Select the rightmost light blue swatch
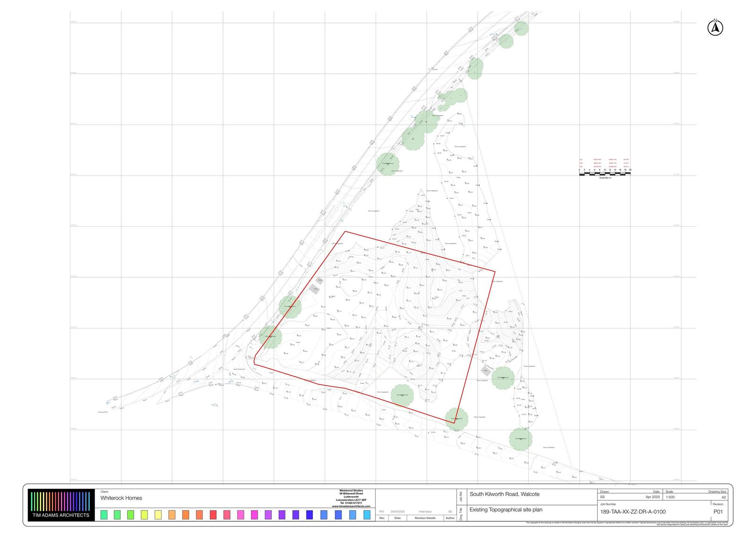Image resolution: width=756 pixels, height=534 pixels. tap(367, 515)
